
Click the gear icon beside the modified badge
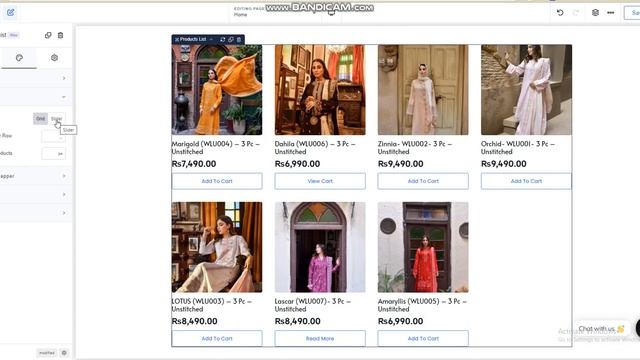(64, 353)
